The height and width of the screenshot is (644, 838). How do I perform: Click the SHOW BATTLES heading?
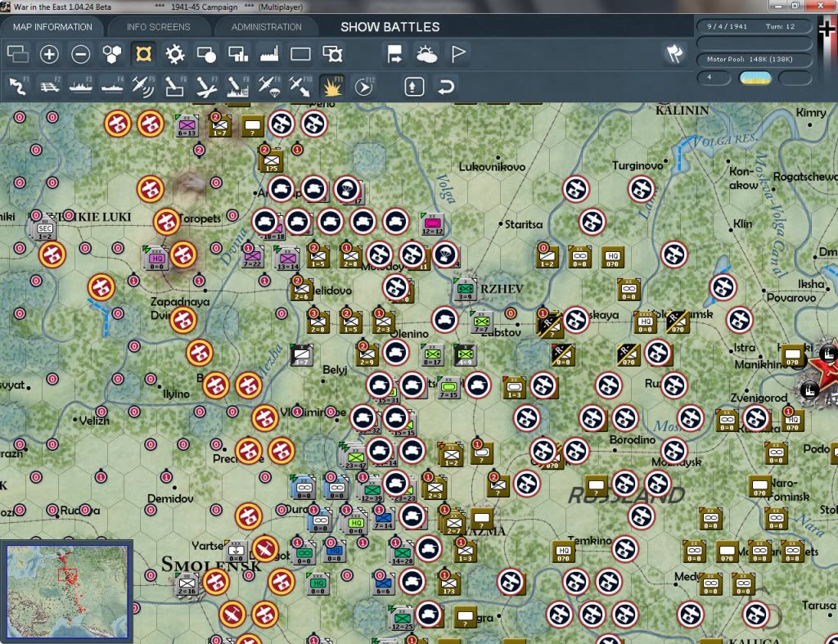click(x=390, y=27)
